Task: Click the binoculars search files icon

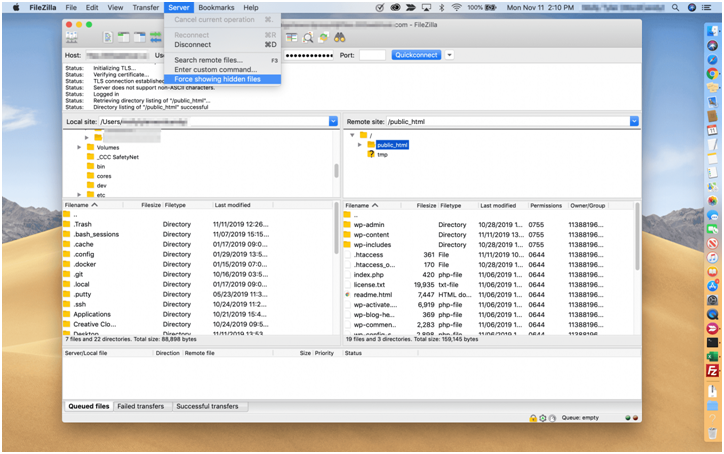Action: (340, 37)
